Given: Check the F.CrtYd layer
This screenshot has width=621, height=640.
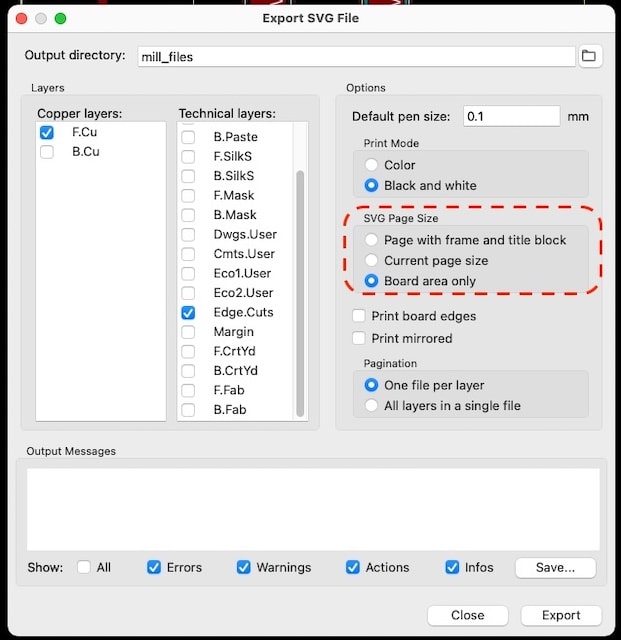Looking at the screenshot, I should [x=188, y=351].
